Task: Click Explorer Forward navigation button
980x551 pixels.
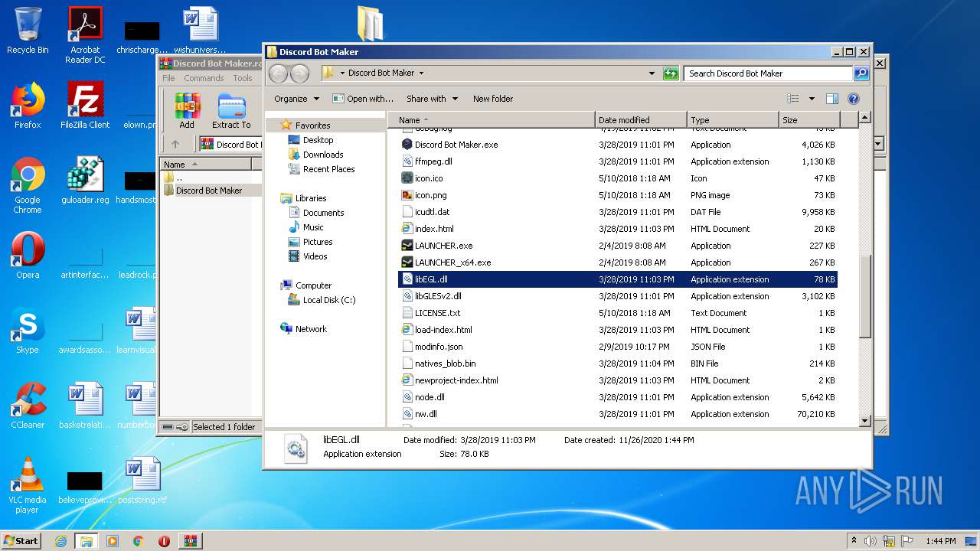Action: point(299,73)
